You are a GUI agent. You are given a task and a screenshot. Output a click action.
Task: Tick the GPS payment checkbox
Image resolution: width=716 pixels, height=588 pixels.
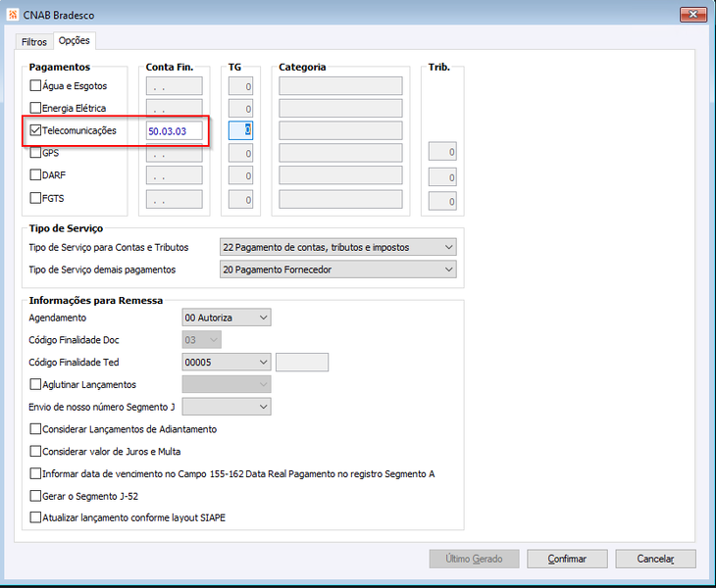click(35, 152)
